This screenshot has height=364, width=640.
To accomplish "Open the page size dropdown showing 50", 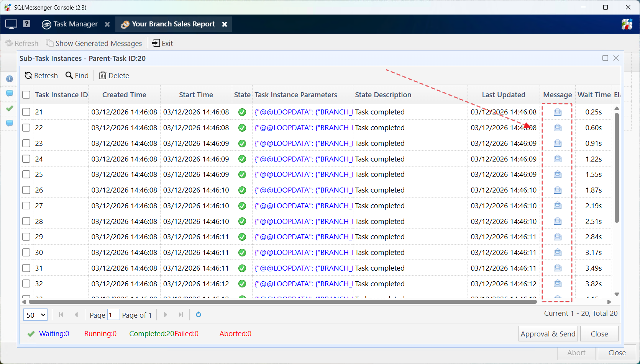I will [36, 315].
